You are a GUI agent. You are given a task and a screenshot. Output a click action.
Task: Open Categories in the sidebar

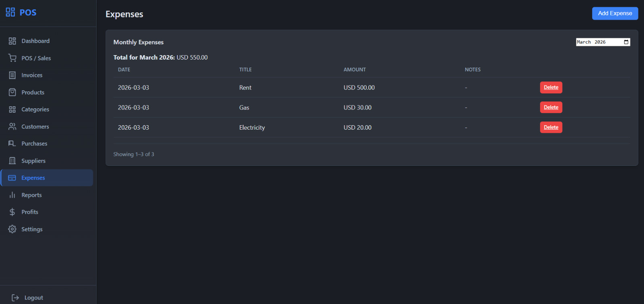tap(47, 110)
